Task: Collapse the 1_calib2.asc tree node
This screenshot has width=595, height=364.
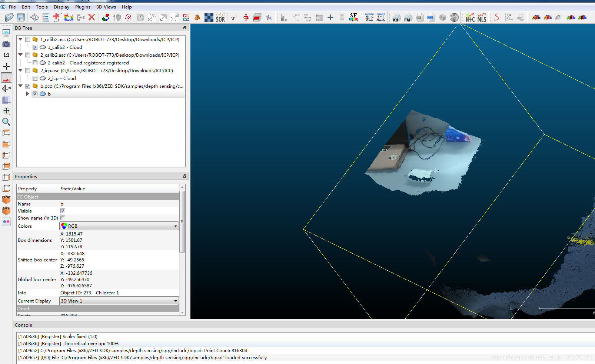Action: pos(20,39)
